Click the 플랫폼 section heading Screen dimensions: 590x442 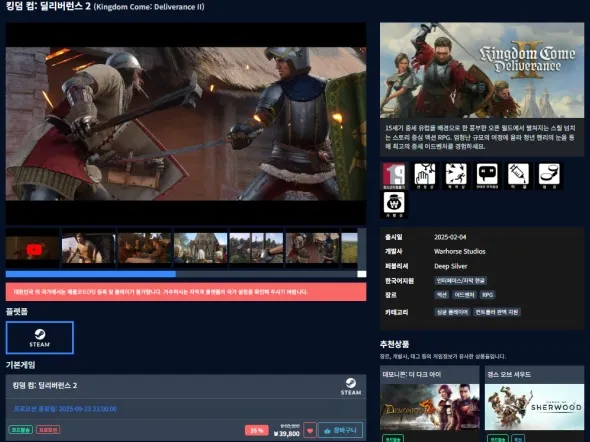click(17, 311)
